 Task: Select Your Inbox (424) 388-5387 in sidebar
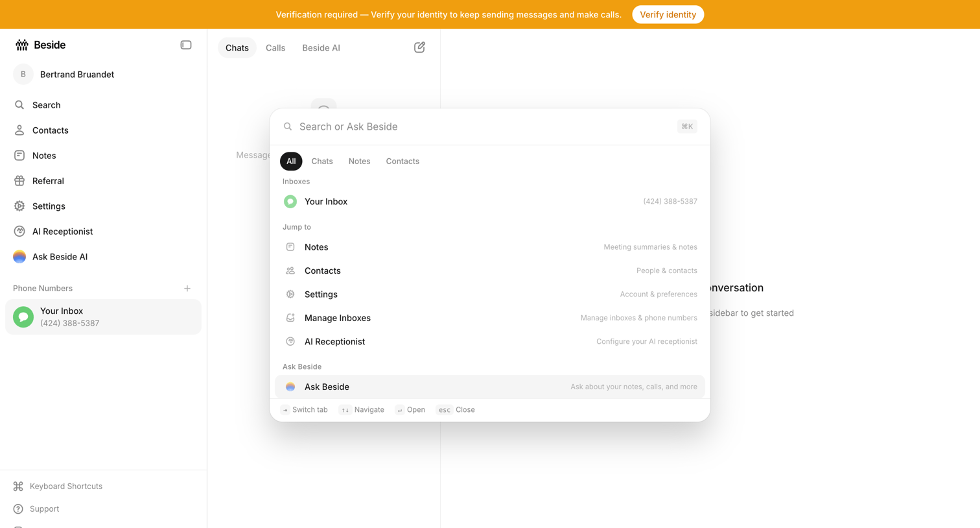(103, 317)
